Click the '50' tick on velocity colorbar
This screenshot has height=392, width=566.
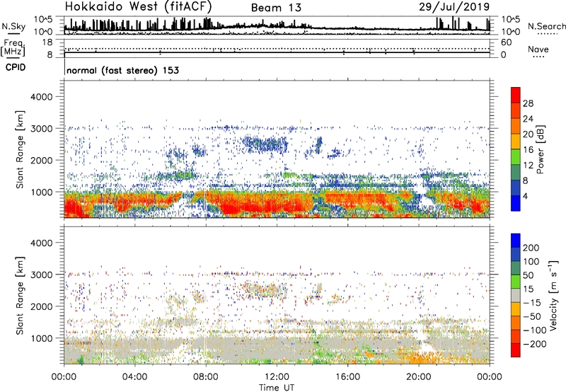[x=529, y=275]
